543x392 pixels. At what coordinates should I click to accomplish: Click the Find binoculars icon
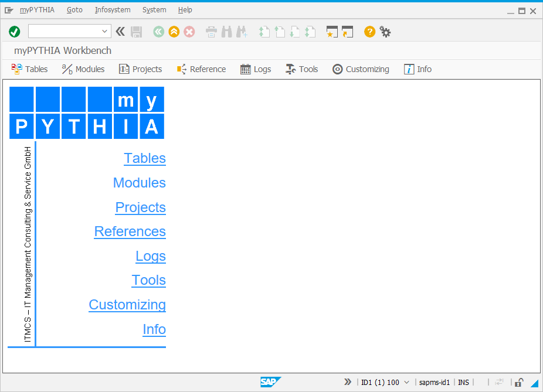(226, 32)
